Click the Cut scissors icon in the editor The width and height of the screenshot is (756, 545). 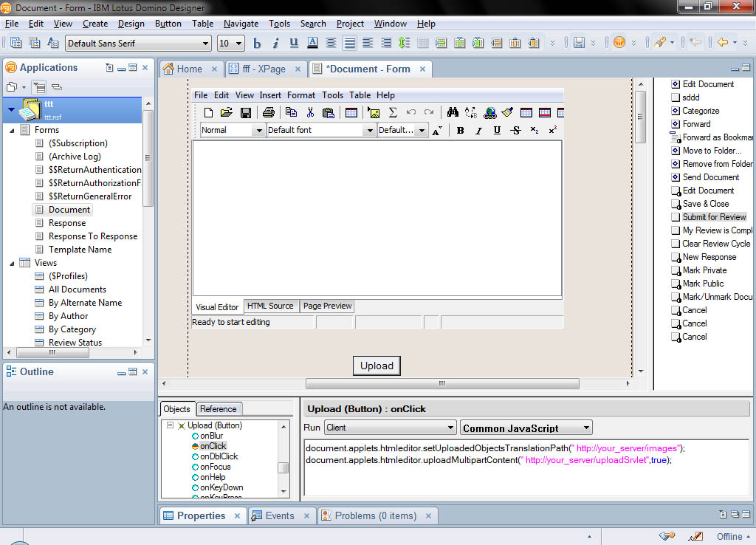[310, 112]
